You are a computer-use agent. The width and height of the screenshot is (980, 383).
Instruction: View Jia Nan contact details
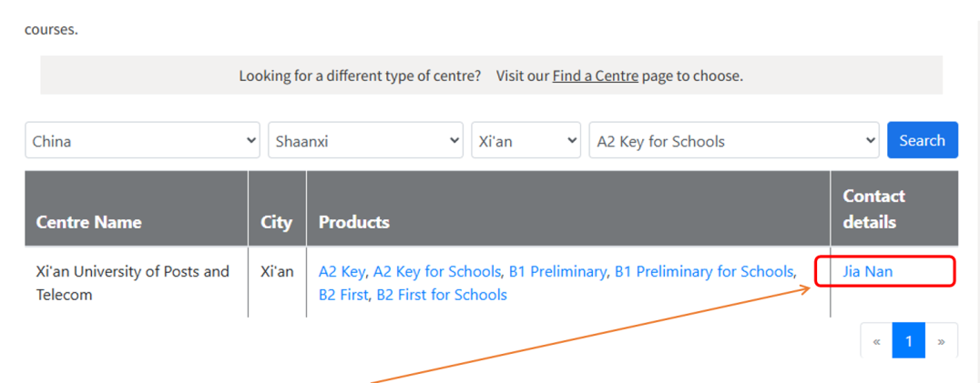[868, 271]
